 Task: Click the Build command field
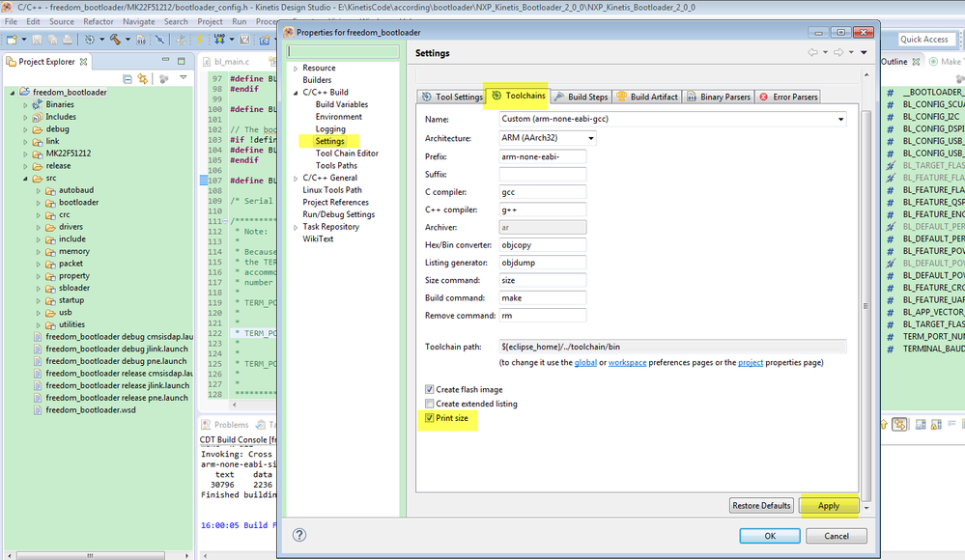click(542, 297)
